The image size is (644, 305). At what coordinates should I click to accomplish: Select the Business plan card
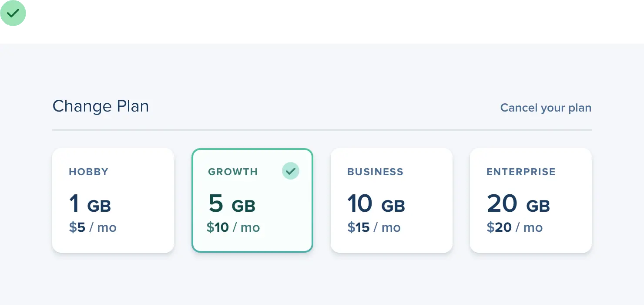[x=392, y=200]
